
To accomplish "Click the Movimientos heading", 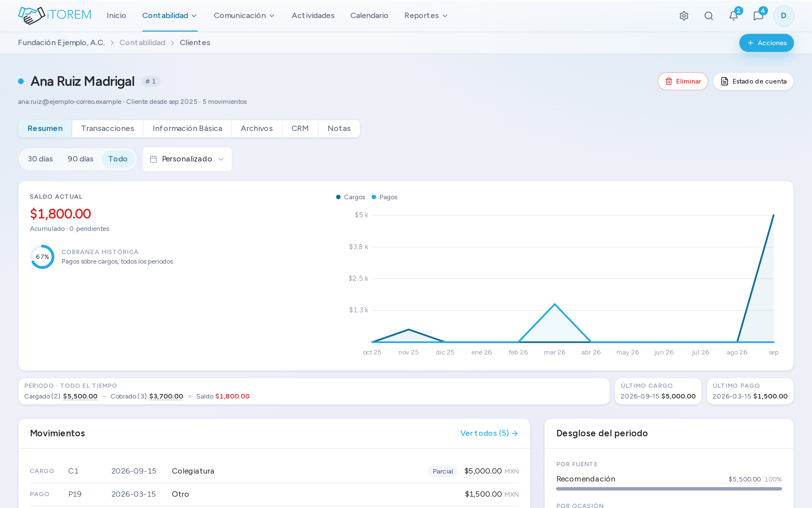I will point(58,433).
